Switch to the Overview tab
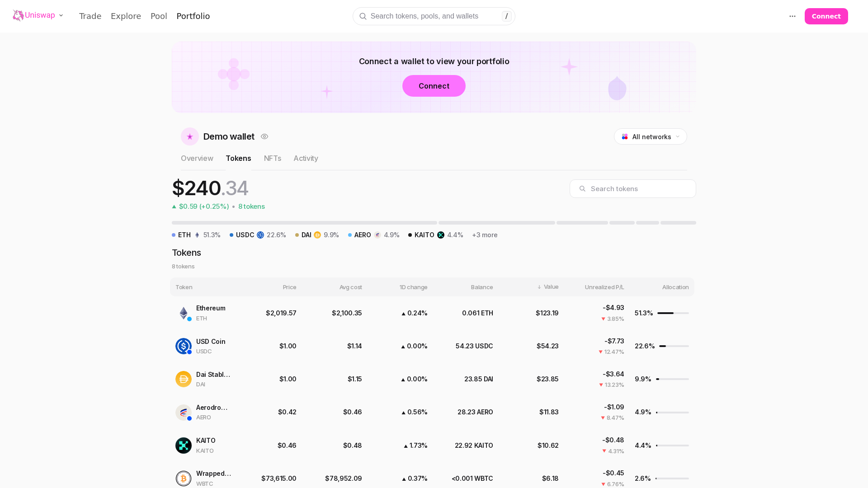The width and height of the screenshot is (868, 488). coord(197,158)
